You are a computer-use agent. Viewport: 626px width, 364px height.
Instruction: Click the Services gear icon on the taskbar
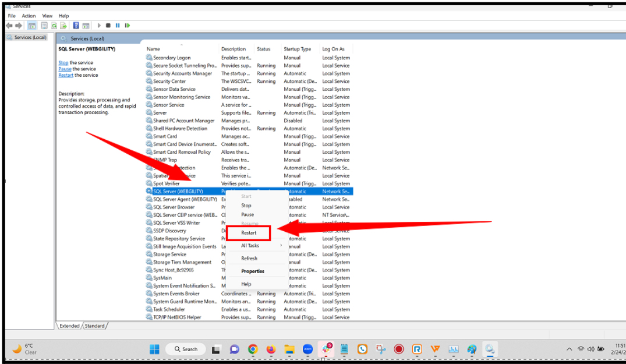click(x=490, y=349)
